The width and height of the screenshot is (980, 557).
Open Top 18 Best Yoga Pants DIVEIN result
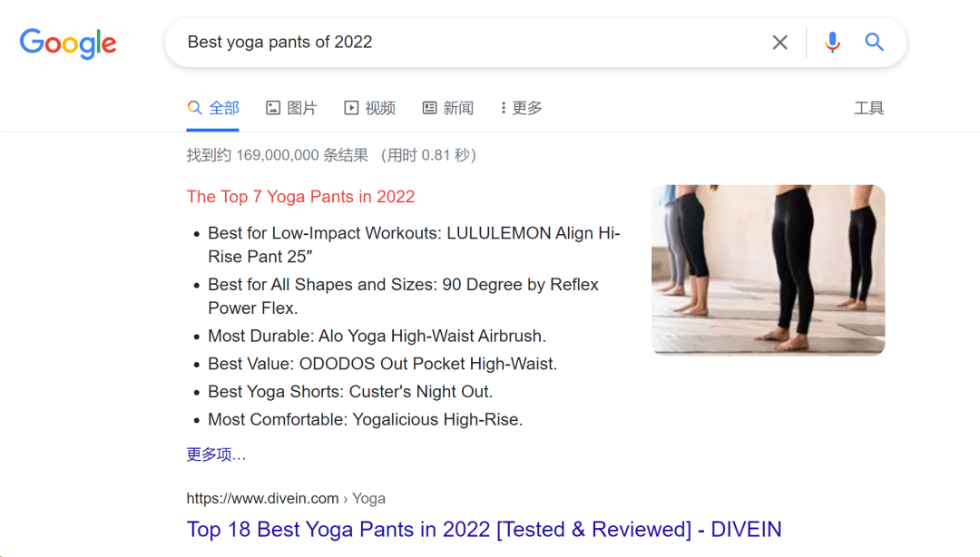(x=484, y=530)
